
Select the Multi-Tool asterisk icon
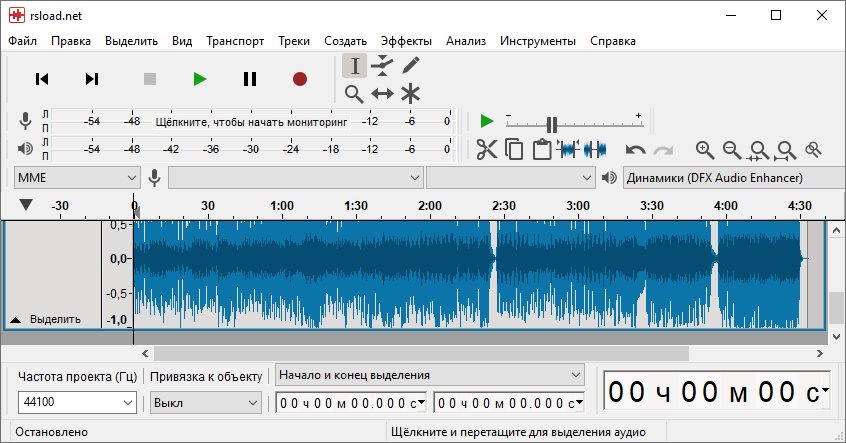pos(410,94)
